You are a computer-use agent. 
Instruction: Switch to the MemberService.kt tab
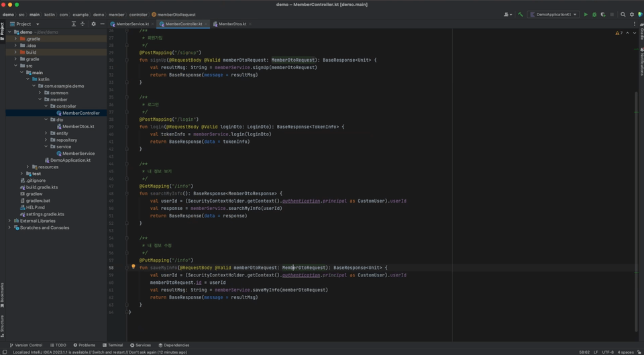click(x=132, y=24)
